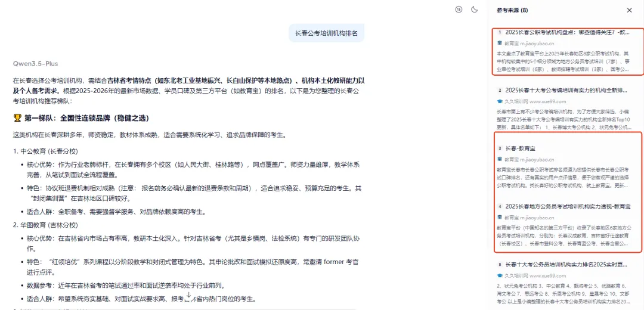This screenshot has height=310, width=644.
Task: Click source 4 snippet starting 教育宝平台（中国知名
Action: (563, 235)
